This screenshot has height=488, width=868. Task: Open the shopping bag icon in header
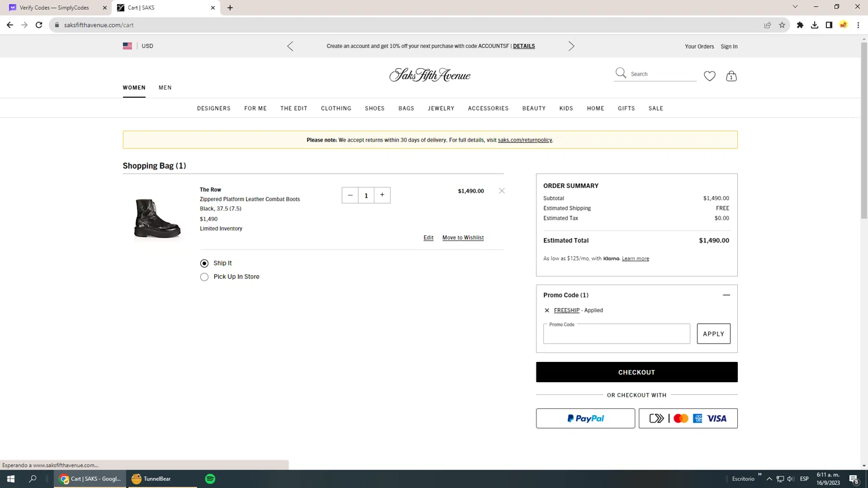point(731,76)
